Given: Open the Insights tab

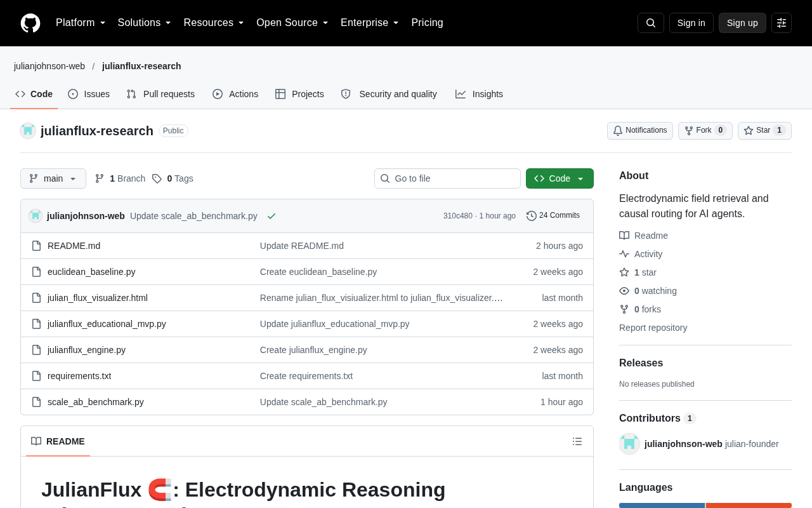Looking at the screenshot, I should point(479,94).
